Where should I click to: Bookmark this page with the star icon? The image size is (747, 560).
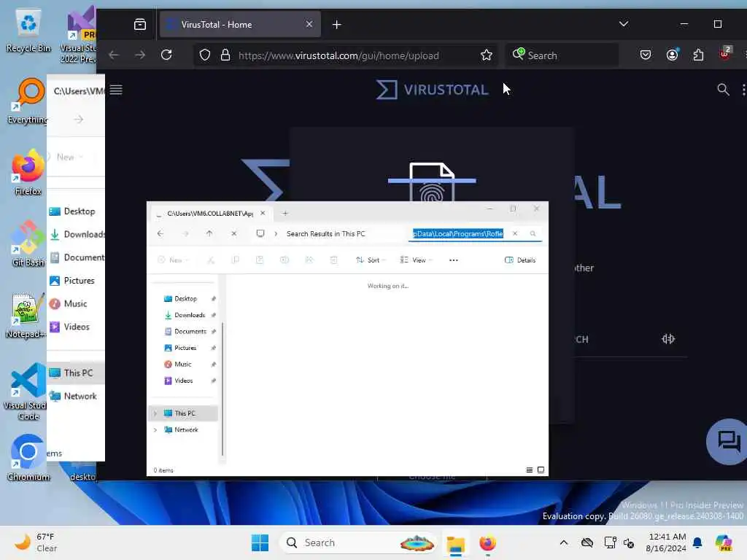486,55
